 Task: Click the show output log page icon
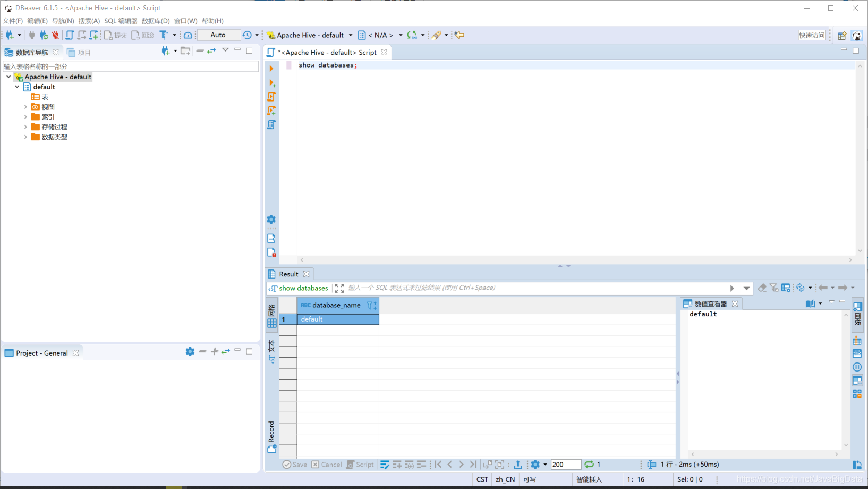coord(271,238)
